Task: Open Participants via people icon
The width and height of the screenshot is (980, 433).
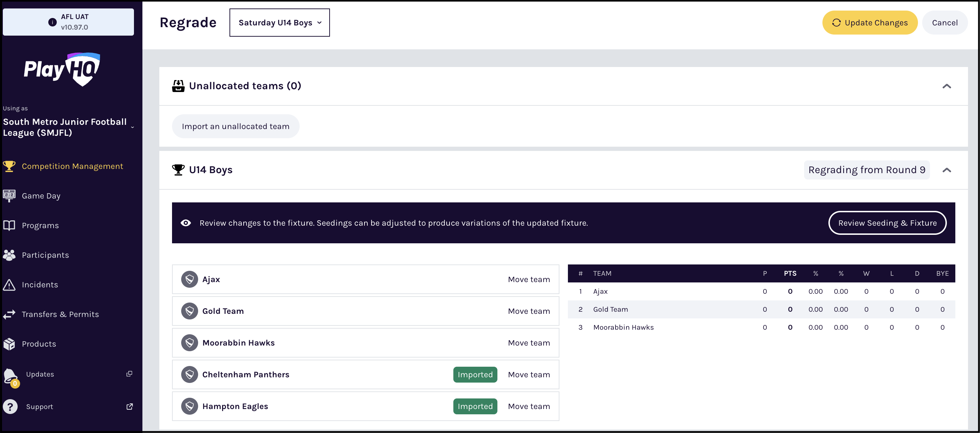Action: (9, 255)
